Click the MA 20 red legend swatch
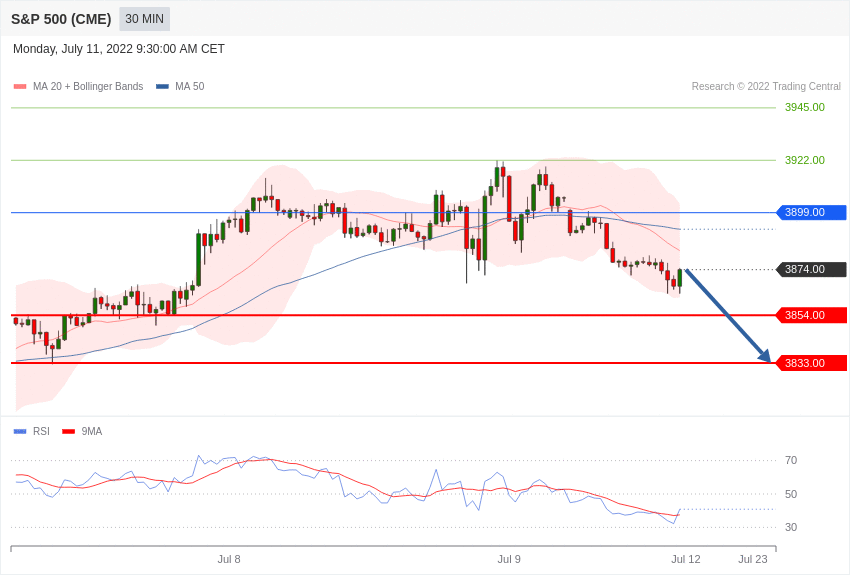 pyautogui.click(x=20, y=86)
